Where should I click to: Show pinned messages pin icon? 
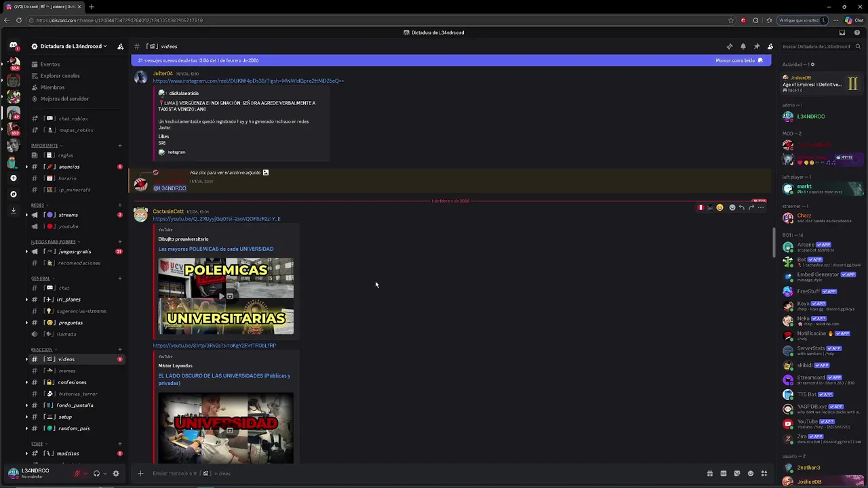click(757, 46)
